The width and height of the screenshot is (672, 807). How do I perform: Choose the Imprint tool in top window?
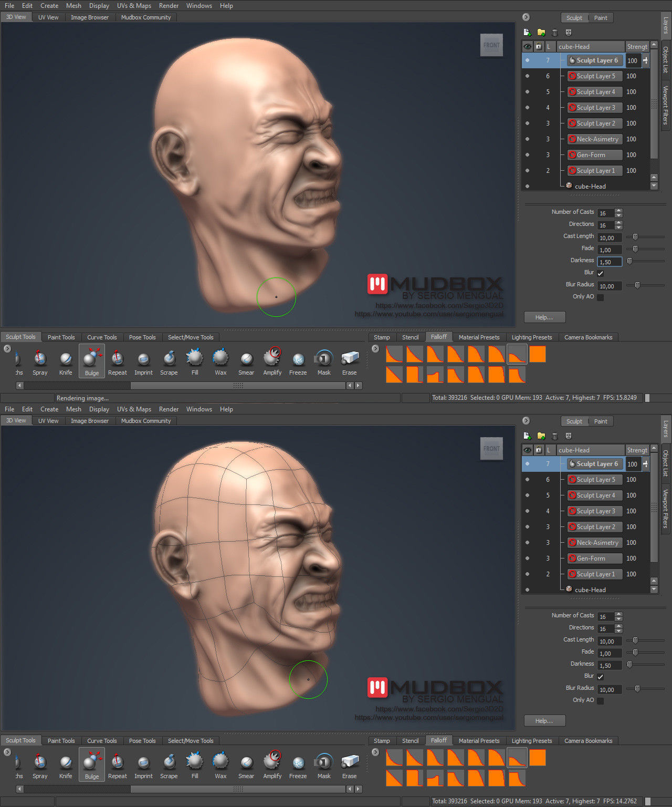pyautogui.click(x=143, y=363)
